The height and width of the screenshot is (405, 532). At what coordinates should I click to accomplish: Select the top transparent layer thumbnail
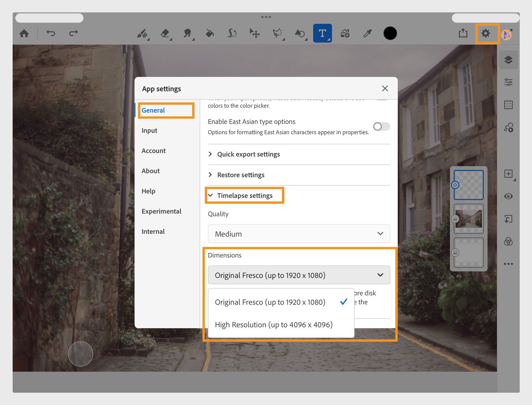468,185
